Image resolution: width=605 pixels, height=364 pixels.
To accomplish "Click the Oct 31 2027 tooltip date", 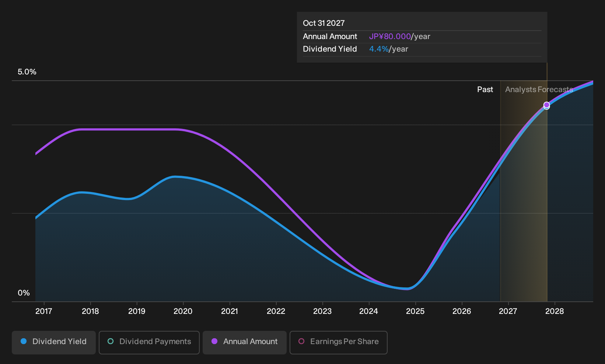I will coord(324,23).
